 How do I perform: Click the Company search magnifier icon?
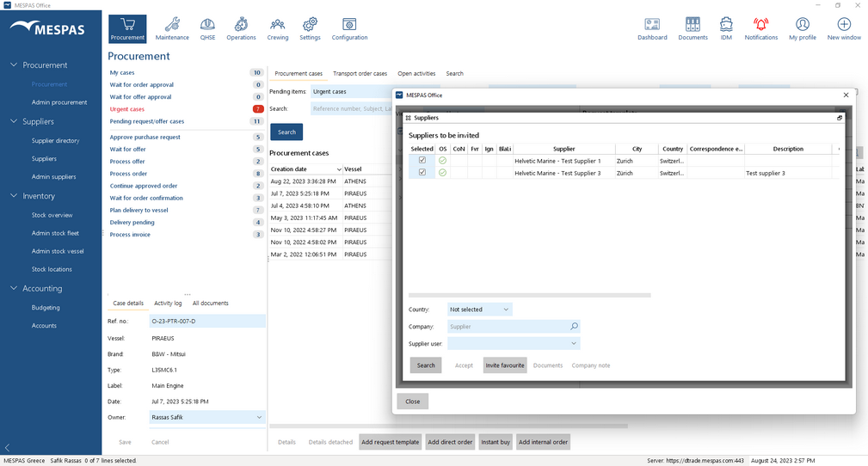click(x=574, y=327)
